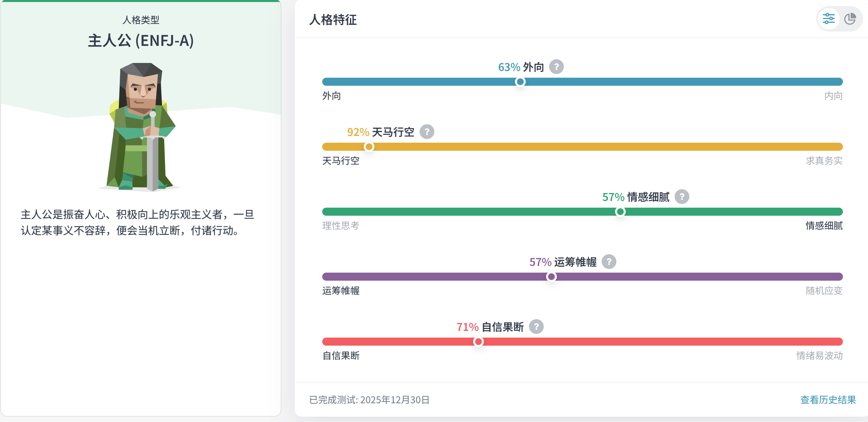The image size is (868, 422).
Task: Click the purple 运筹帷幄 slider handle
Action: [551, 277]
